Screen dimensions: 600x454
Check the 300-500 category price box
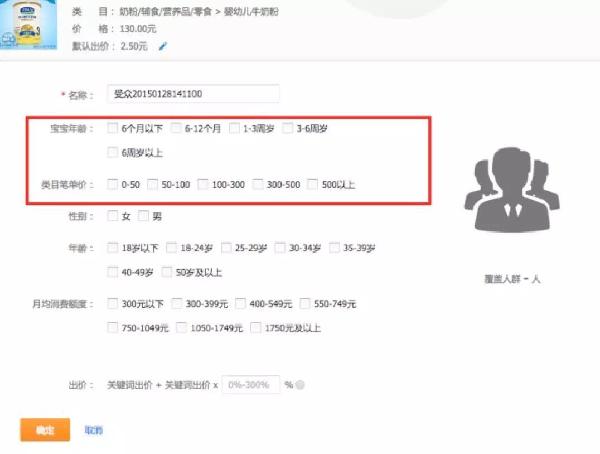click(x=258, y=184)
